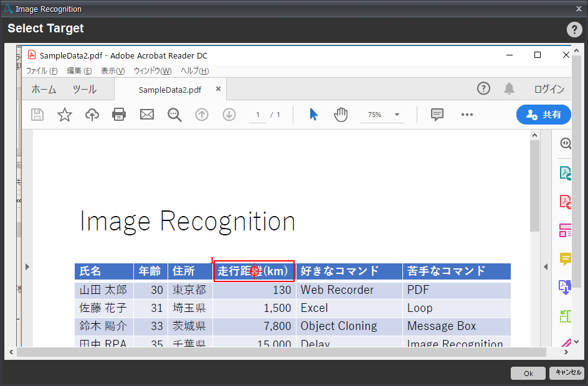Image resolution: width=588 pixels, height=386 pixels.
Task: Collapse the right tools pane arrow
Action: click(x=546, y=267)
